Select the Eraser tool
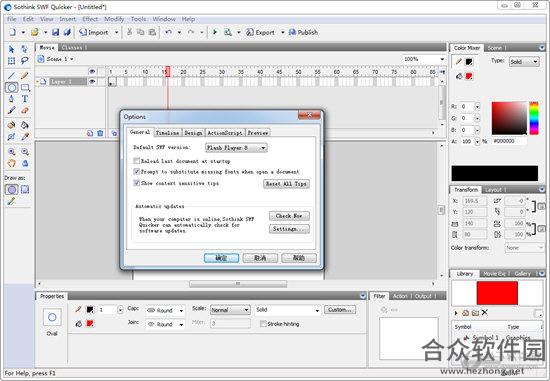This screenshot has height=381, width=550. [x=25, y=111]
